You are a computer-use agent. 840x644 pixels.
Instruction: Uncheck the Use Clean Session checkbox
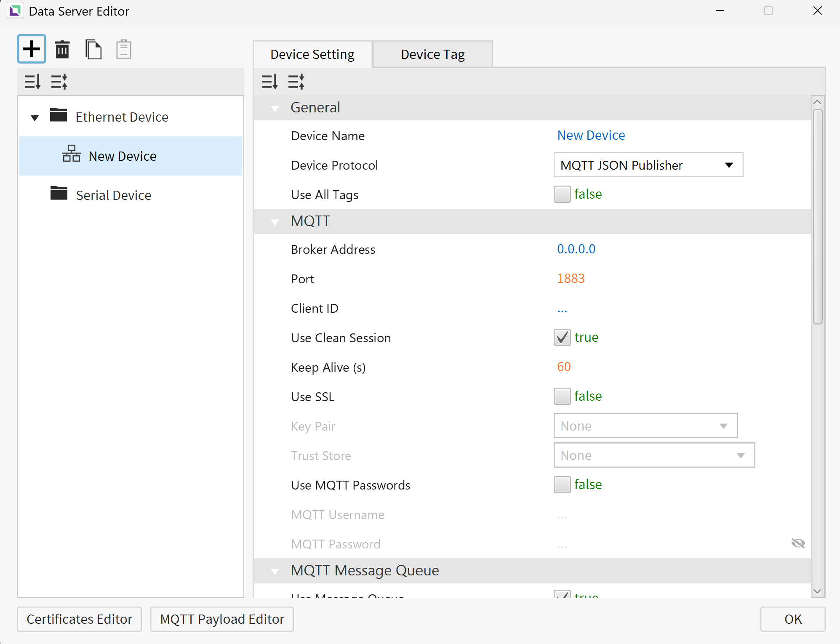pos(562,338)
